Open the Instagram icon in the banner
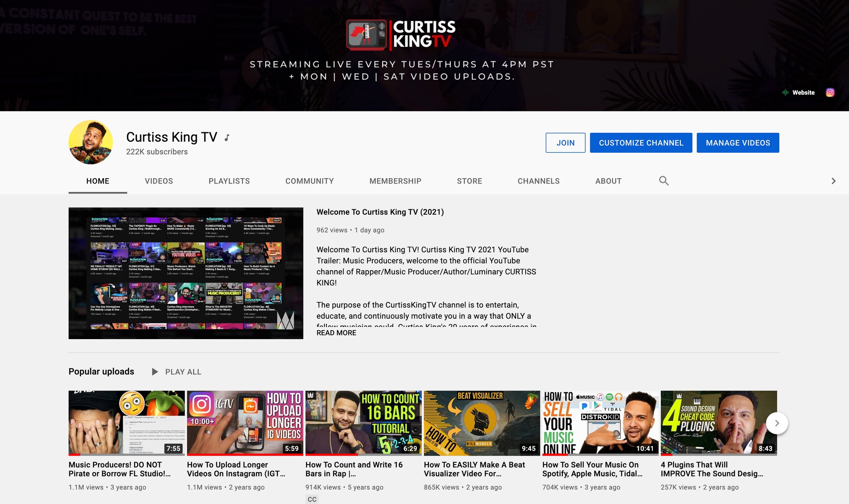Viewport: 849px width, 504px height. (830, 92)
